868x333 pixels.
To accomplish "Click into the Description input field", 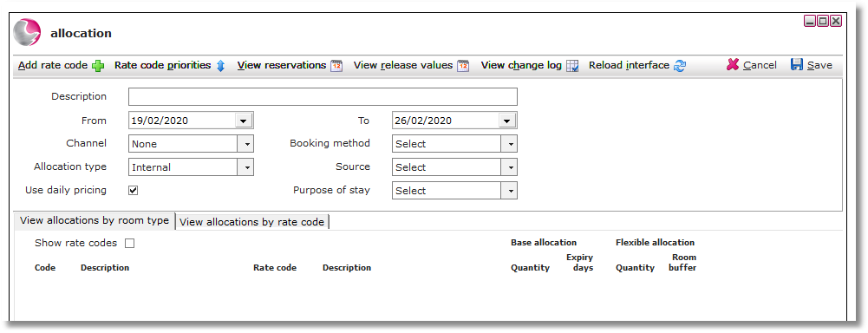I will (x=323, y=97).
